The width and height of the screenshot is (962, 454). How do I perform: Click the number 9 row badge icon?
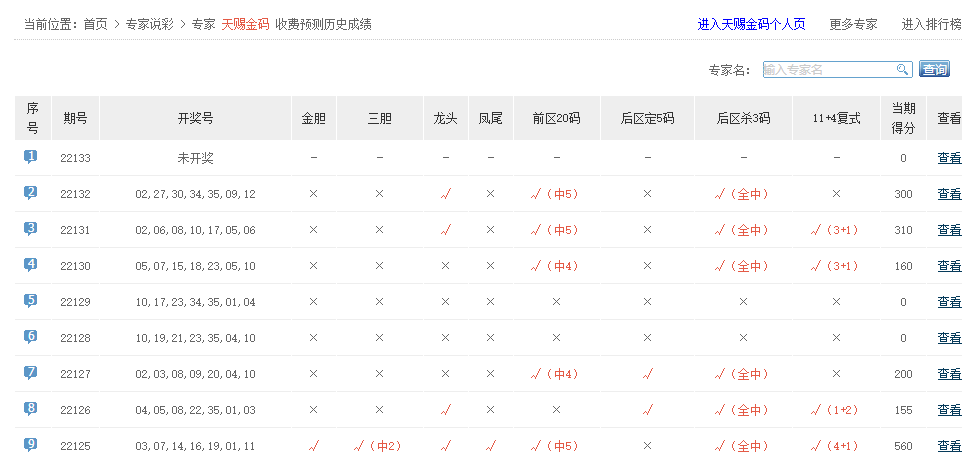(31, 445)
